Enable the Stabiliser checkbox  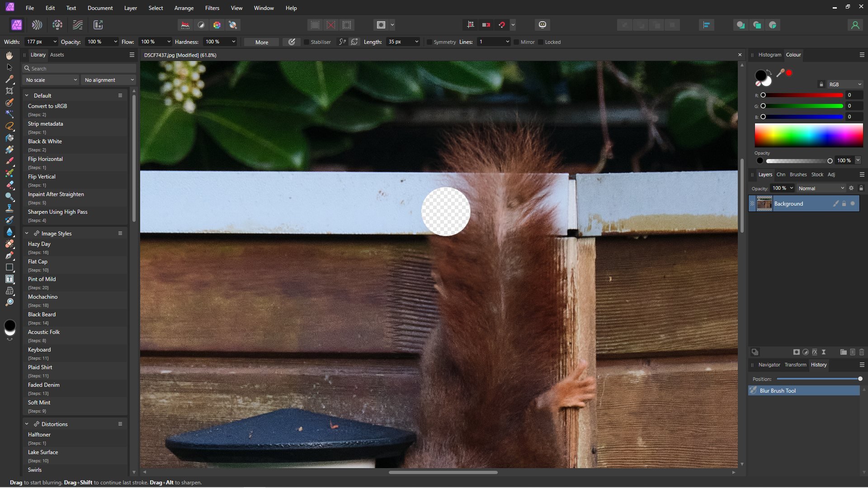(307, 42)
